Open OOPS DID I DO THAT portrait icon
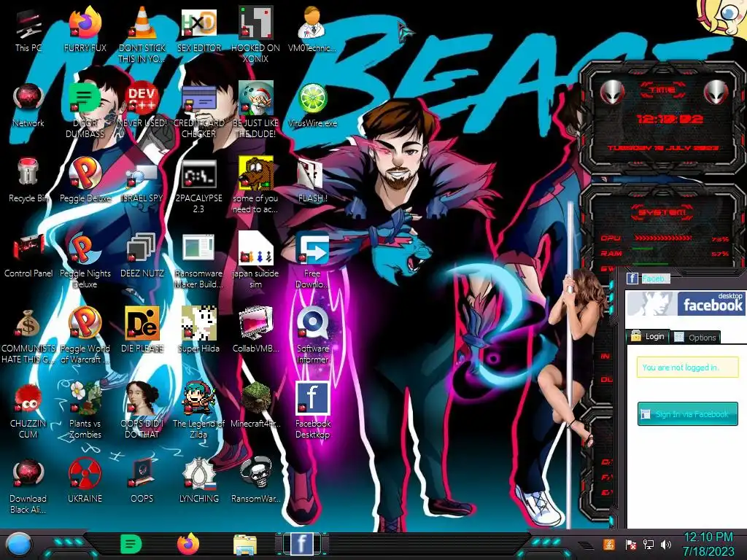 (x=142, y=411)
